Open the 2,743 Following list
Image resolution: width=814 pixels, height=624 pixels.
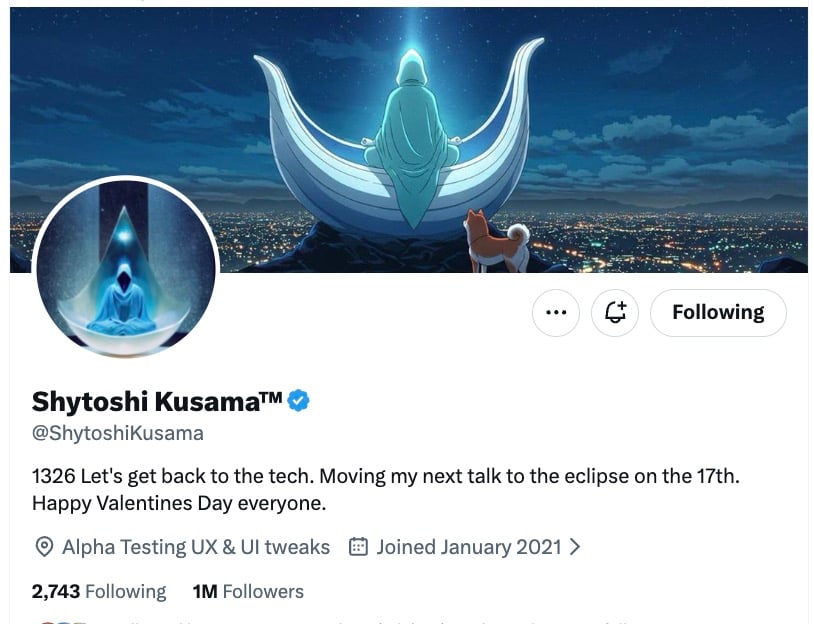(99, 591)
